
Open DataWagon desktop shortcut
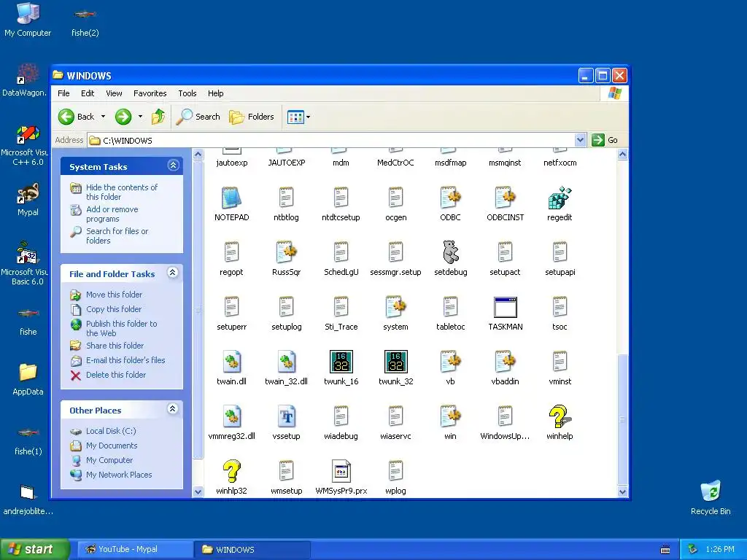(x=28, y=74)
